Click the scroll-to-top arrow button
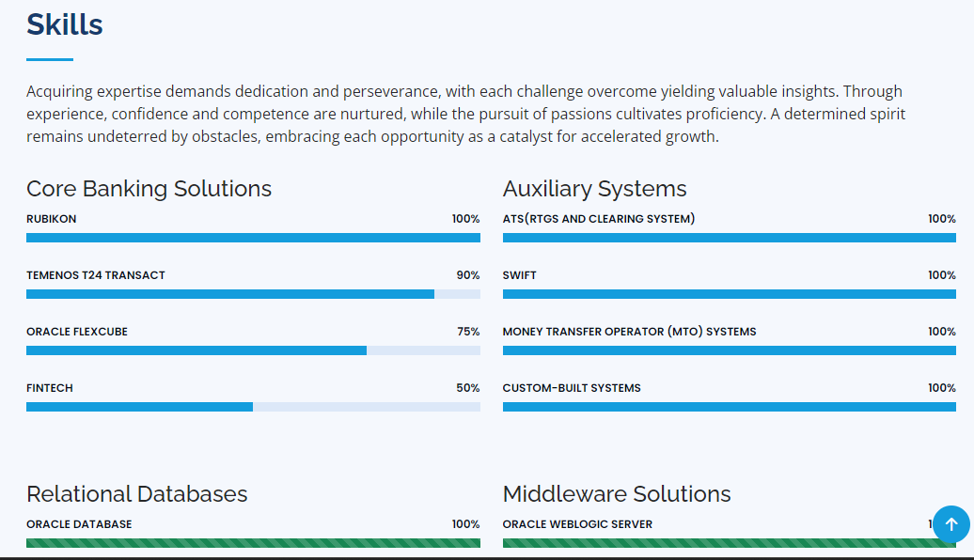Screen dimensions: 974x560 point(950,524)
